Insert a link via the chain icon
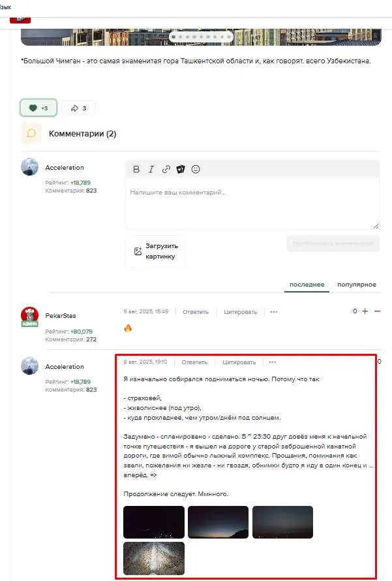Screen dimensions: 392x581 (x=166, y=169)
